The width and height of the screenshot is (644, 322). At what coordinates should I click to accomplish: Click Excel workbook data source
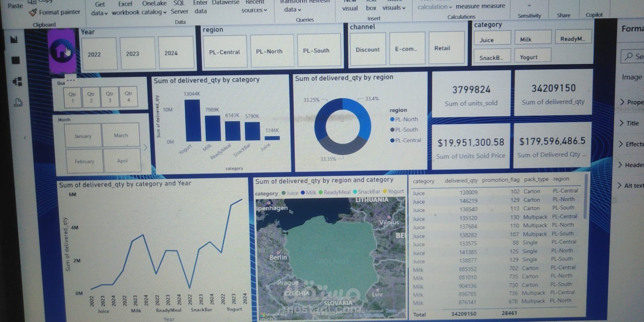(x=125, y=8)
